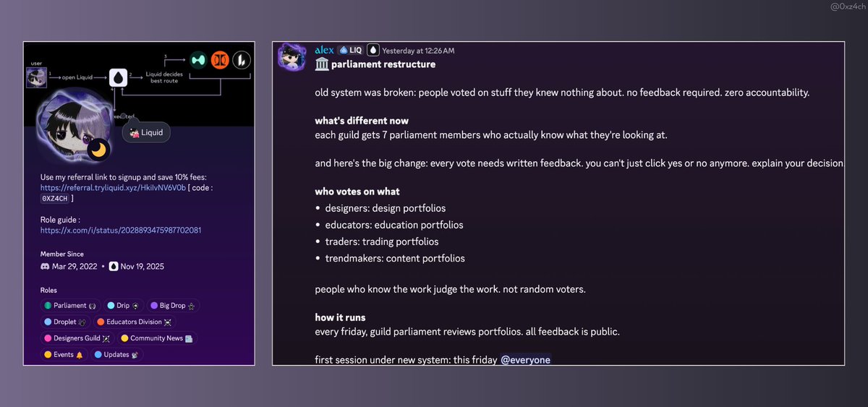Click the LIQ server tag badge
Image resolution: width=868 pixels, height=407 pixels.
[x=349, y=51]
